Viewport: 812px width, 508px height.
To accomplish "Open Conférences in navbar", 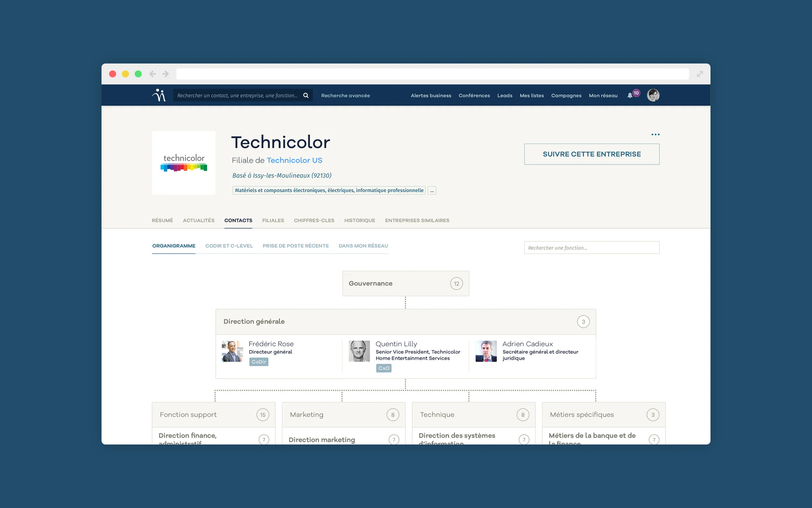I will pos(474,96).
